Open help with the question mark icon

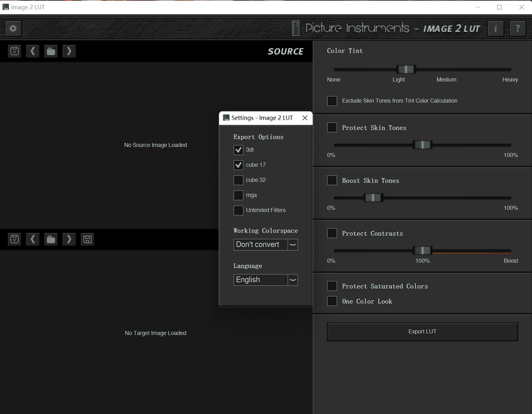point(517,29)
